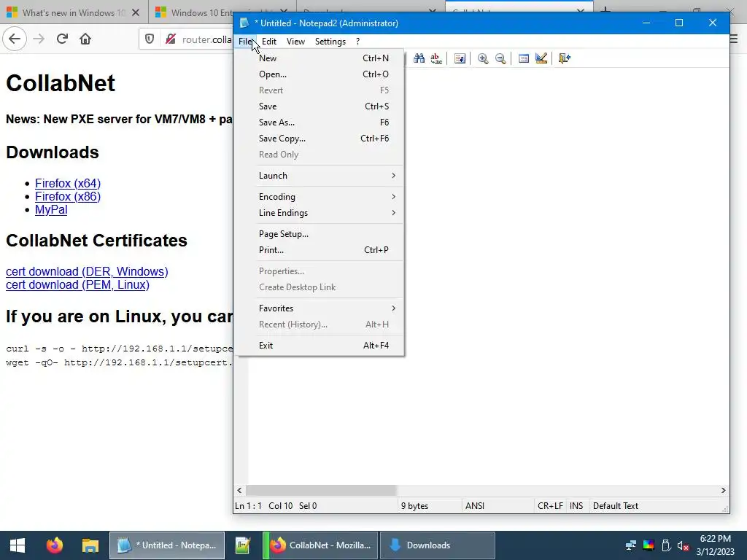
Task: Toggle the Word Wrap toolbar icon
Action: click(x=460, y=58)
